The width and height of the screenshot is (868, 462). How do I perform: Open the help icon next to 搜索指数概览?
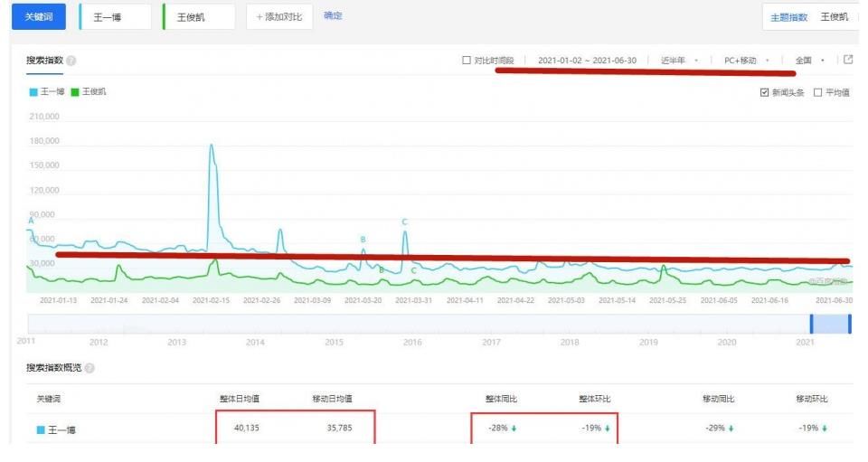(90, 368)
